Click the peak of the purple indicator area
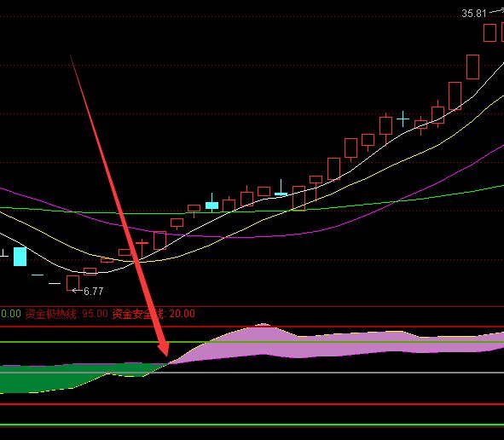This screenshot has height=440, width=504. [264, 324]
